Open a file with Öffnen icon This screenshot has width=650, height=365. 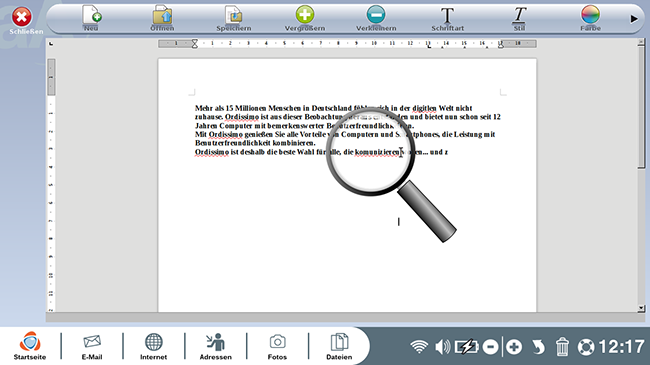[x=162, y=18]
